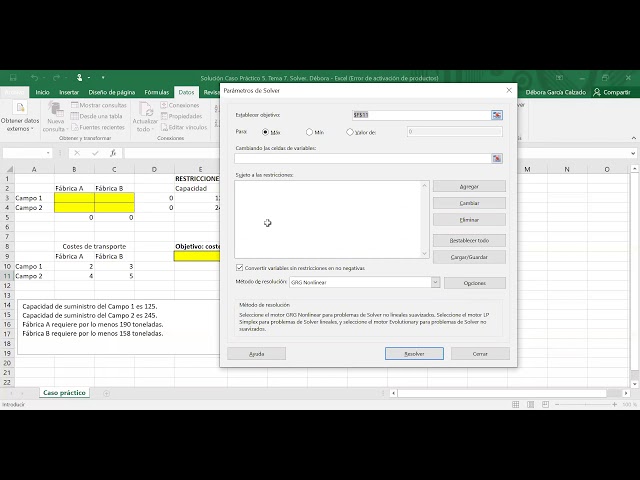Click the yellow cell B3 for Campo 1

[74, 198]
